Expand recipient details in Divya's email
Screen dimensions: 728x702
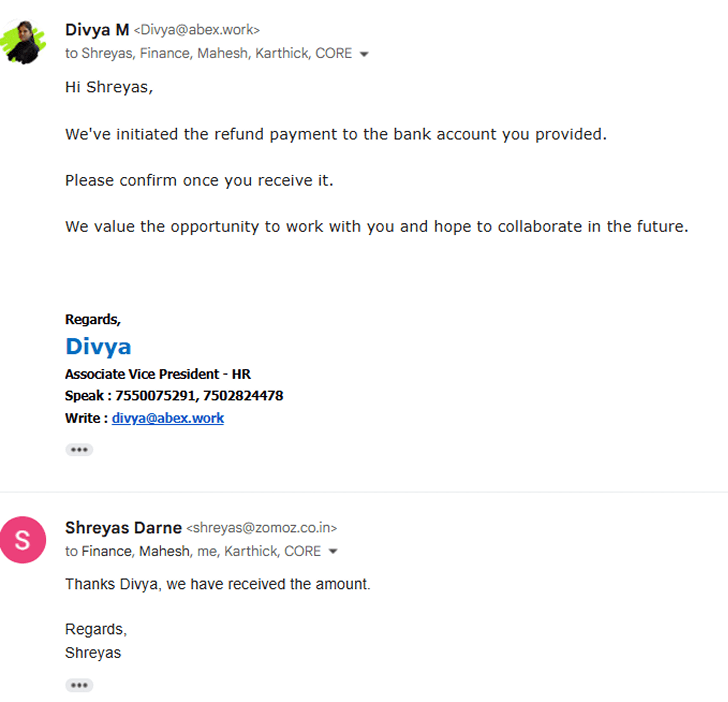[x=364, y=54]
